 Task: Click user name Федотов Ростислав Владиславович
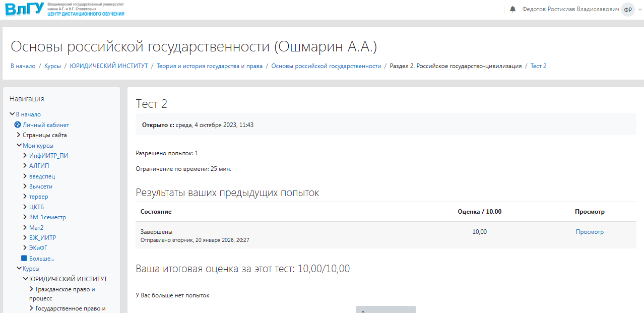570,9
